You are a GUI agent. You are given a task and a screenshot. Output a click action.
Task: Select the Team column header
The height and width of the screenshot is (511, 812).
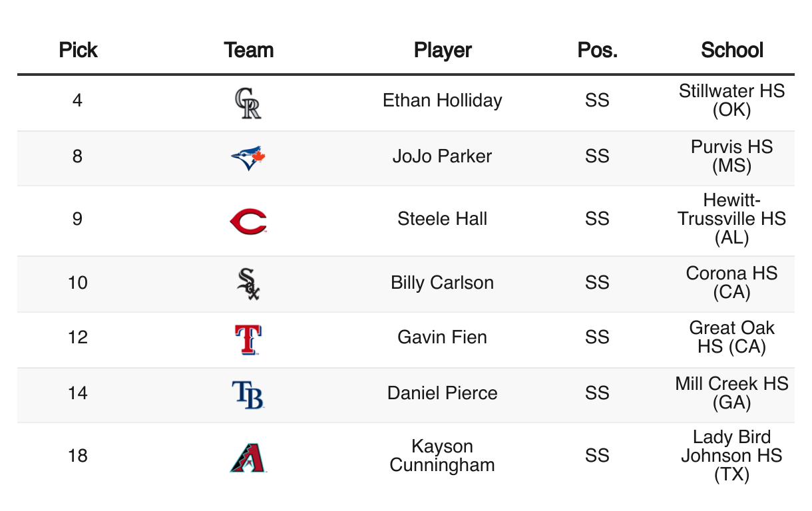coord(248,50)
